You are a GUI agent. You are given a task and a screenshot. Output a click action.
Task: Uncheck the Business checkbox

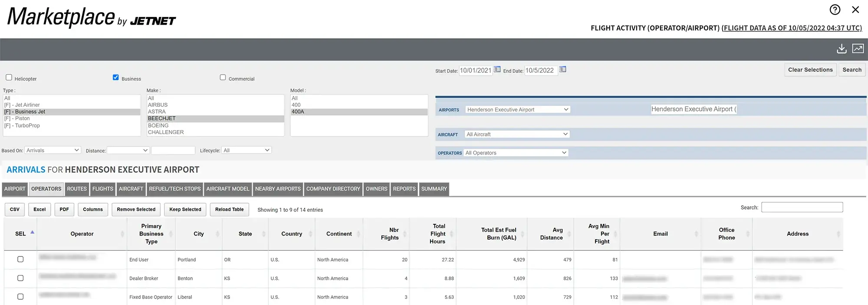[115, 77]
